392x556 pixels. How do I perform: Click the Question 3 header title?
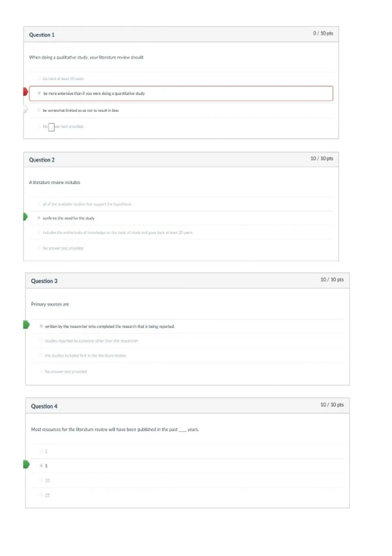pyautogui.click(x=44, y=281)
